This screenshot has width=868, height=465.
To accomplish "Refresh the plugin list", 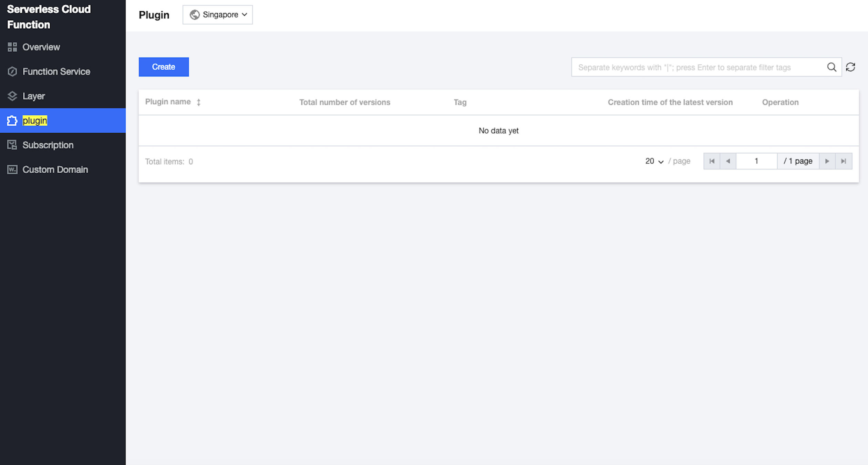I will pyautogui.click(x=850, y=67).
